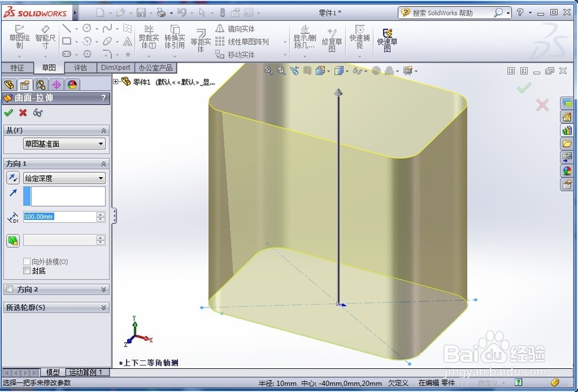The width and height of the screenshot is (578, 392).
Task: Open the 办公室产品 tab
Action: [155, 68]
